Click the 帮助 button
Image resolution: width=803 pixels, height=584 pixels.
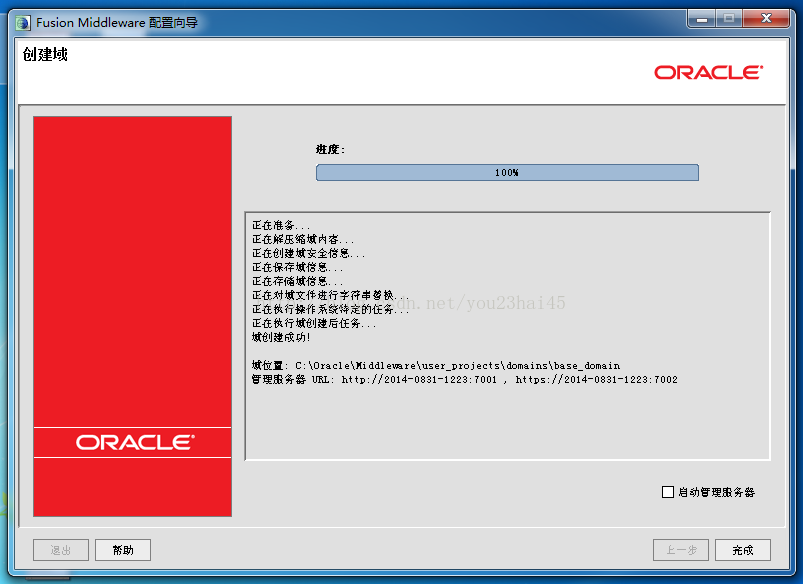[123, 550]
